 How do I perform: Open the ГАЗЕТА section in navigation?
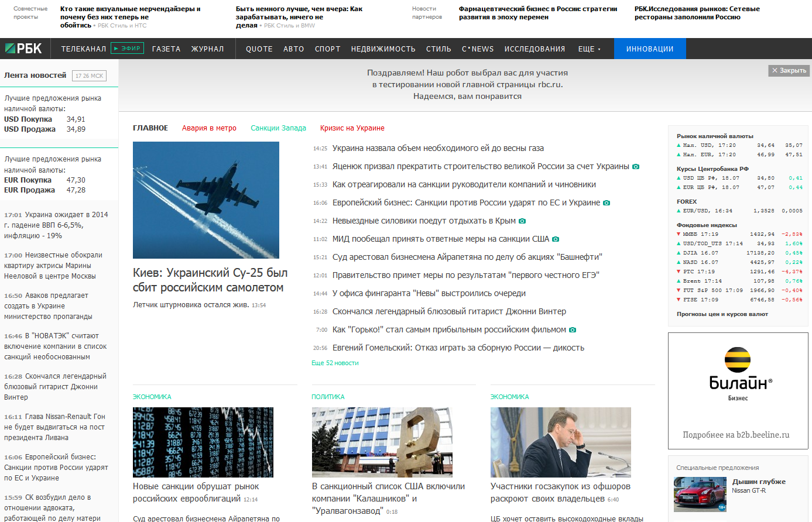(x=166, y=49)
